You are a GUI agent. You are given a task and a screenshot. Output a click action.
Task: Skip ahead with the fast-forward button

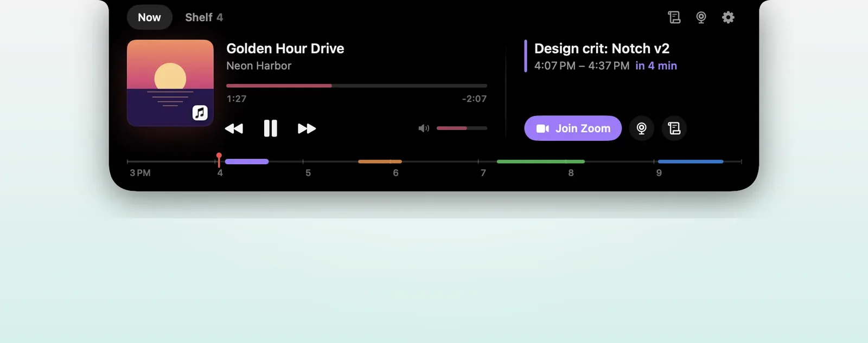[x=307, y=128]
